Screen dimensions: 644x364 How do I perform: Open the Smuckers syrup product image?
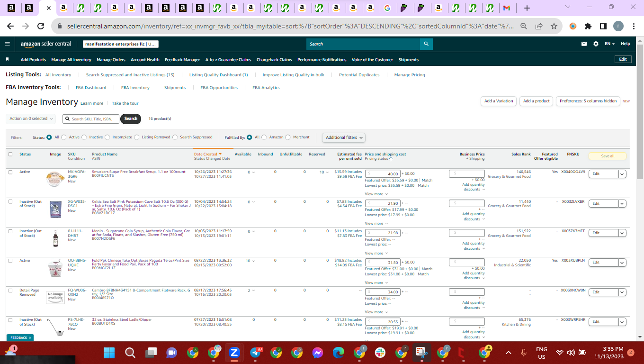55,179
